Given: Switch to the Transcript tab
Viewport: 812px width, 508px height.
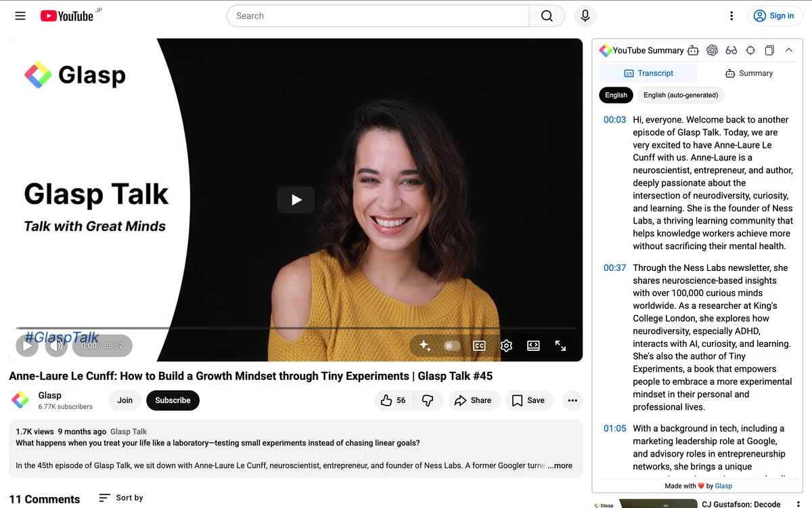Looking at the screenshot, I should tap(648, 73).
